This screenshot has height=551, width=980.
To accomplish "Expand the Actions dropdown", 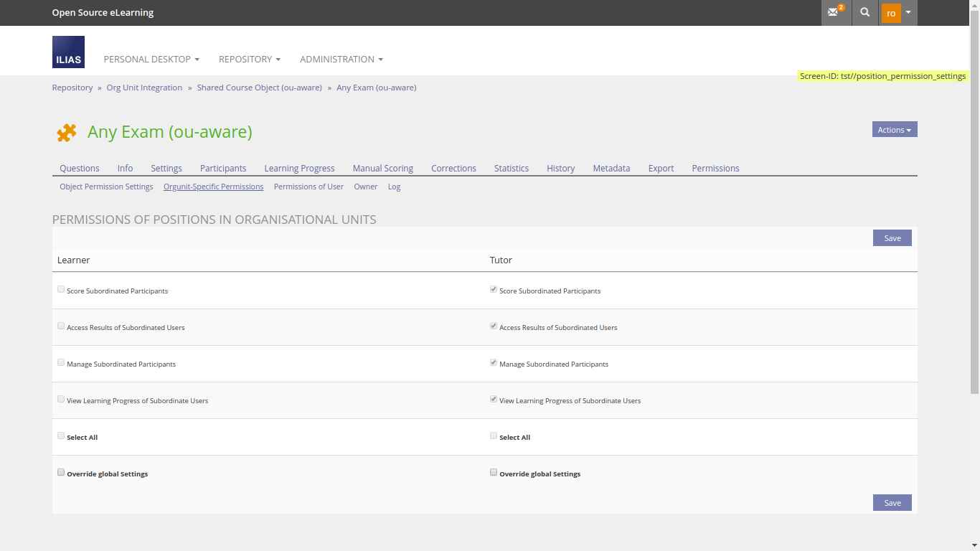I will 894,130.
